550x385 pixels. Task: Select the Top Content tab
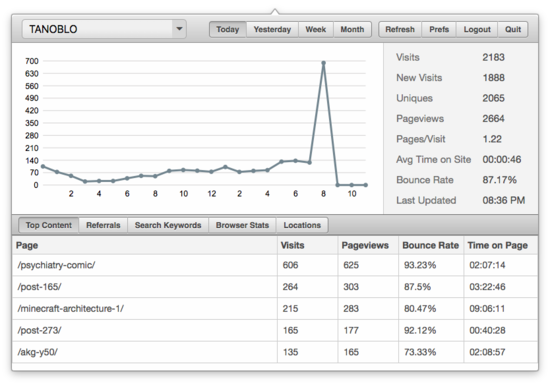[48, 225]
